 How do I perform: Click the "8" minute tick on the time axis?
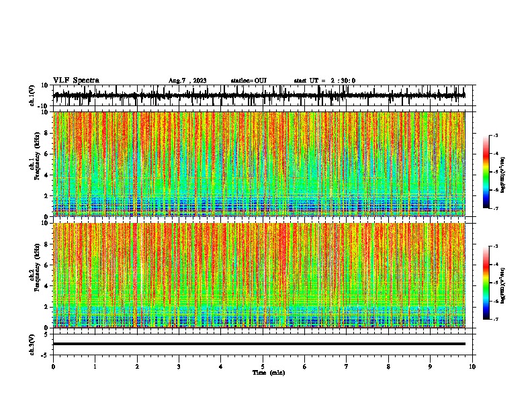(388, 367)
